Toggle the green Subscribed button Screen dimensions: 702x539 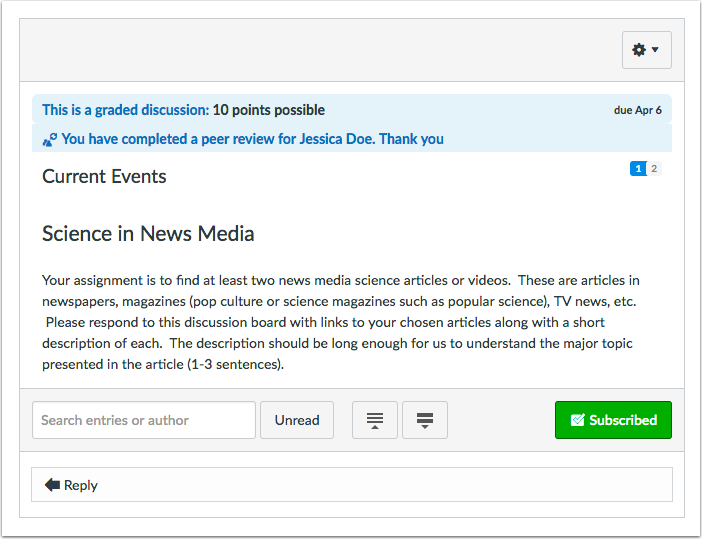click(x=613, y=420)
